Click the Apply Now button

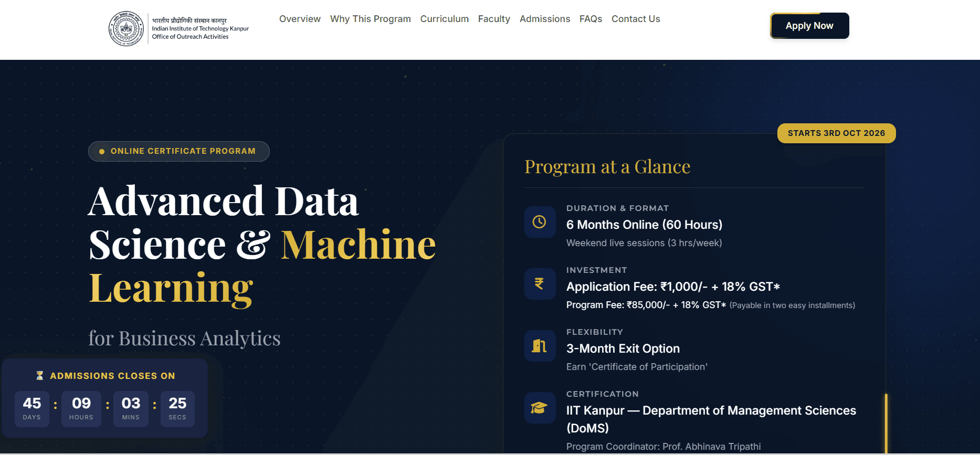(x=809, y=26)
